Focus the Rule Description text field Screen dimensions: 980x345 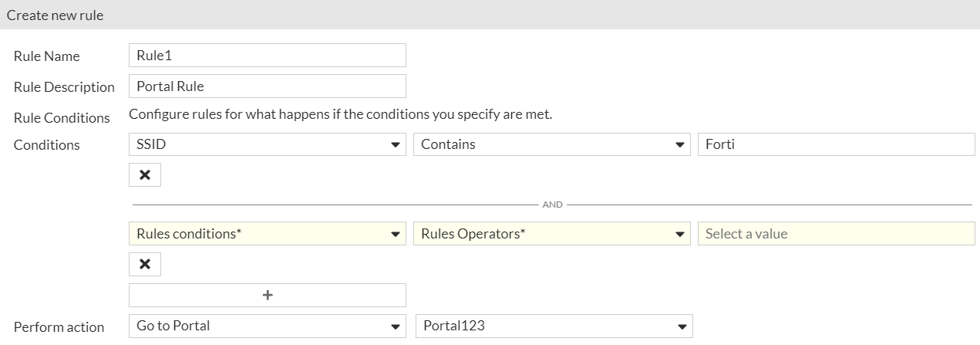(267, 86)
